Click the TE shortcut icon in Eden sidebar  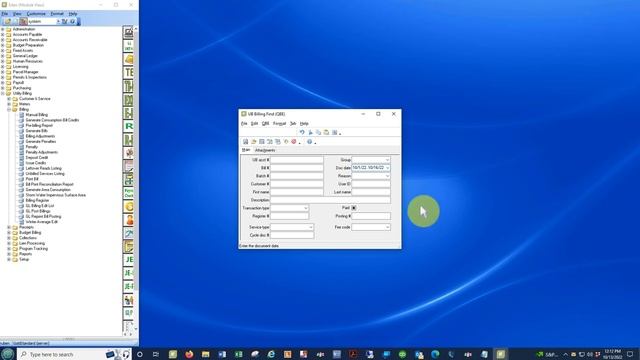click(129, 73)
